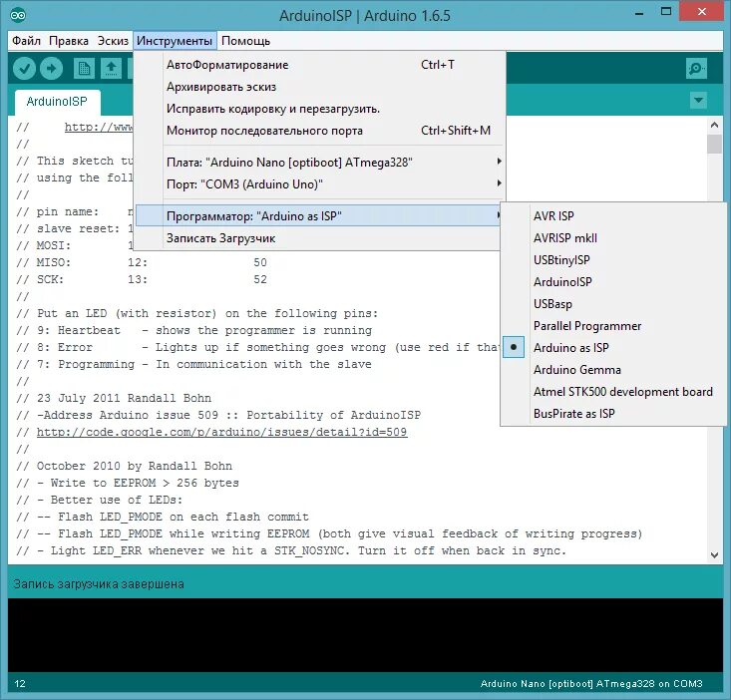Select USBtinyISP programmer
The image size is (731, 700).
coord(613,260)
